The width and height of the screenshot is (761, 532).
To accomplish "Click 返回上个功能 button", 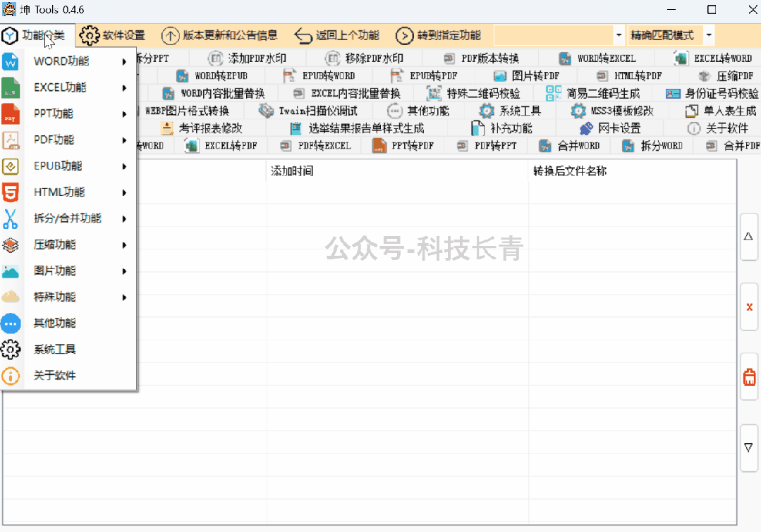I will tap(337, 35).
